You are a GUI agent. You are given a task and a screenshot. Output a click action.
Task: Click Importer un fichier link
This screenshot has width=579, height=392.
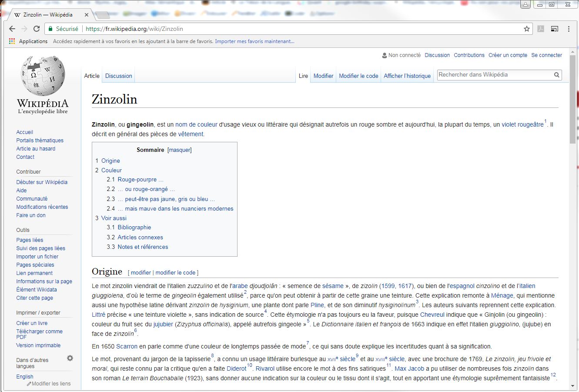click(x=37, y=257)
